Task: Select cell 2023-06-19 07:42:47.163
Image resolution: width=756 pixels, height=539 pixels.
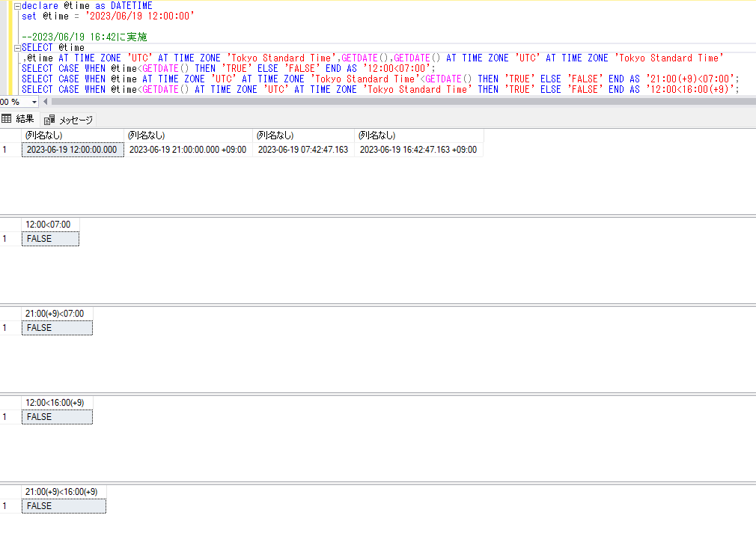Action: click(x=303, y=150)
